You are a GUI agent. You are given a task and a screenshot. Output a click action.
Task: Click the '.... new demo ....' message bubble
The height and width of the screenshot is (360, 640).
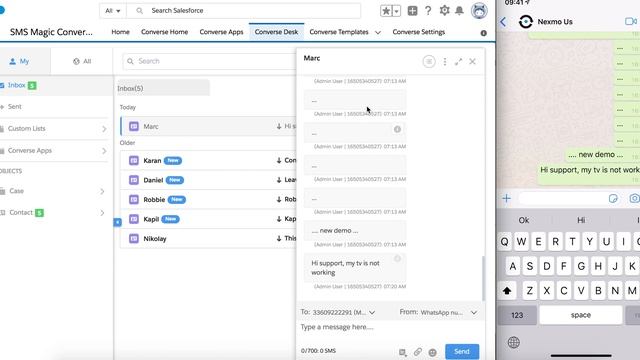point(355,231)
